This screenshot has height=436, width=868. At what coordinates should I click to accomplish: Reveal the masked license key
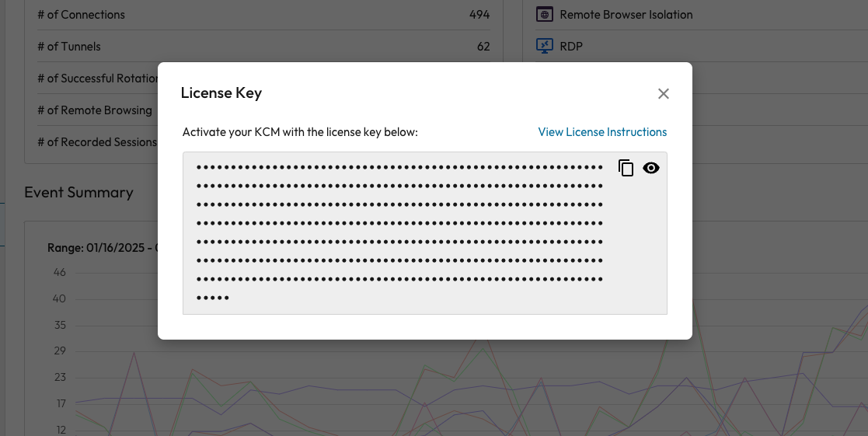pyautogui.click(x=651, y=168)
